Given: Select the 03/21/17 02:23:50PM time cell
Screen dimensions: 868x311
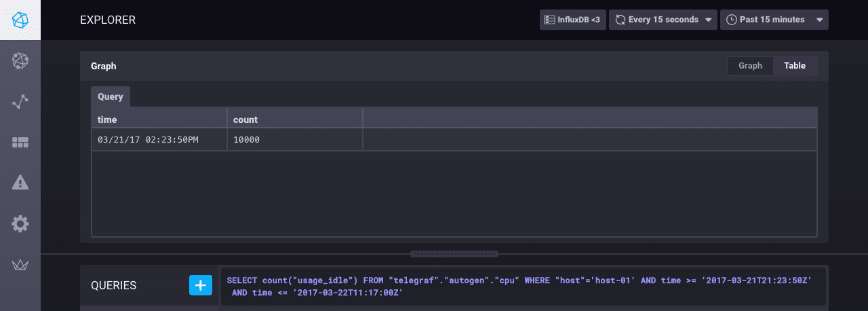Looking at the screenshot, I should 159,140.
